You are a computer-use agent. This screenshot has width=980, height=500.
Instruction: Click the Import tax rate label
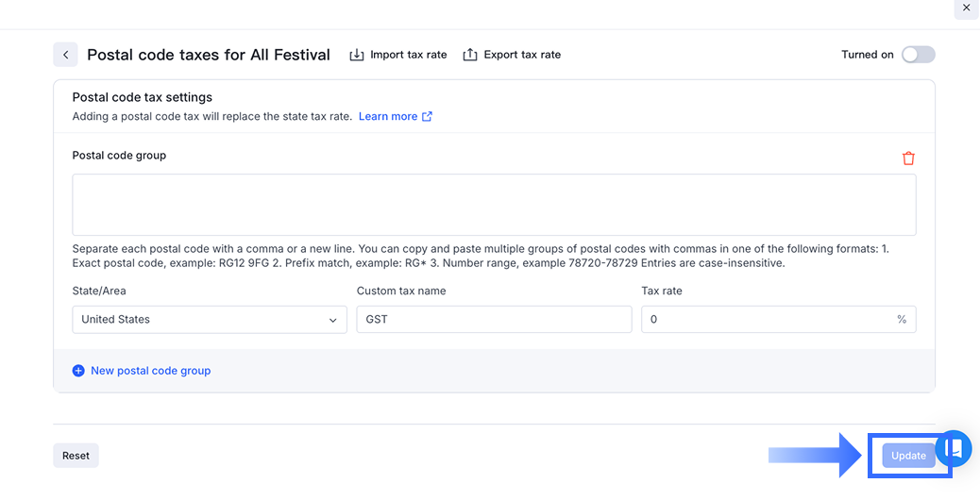coord(408,55)
